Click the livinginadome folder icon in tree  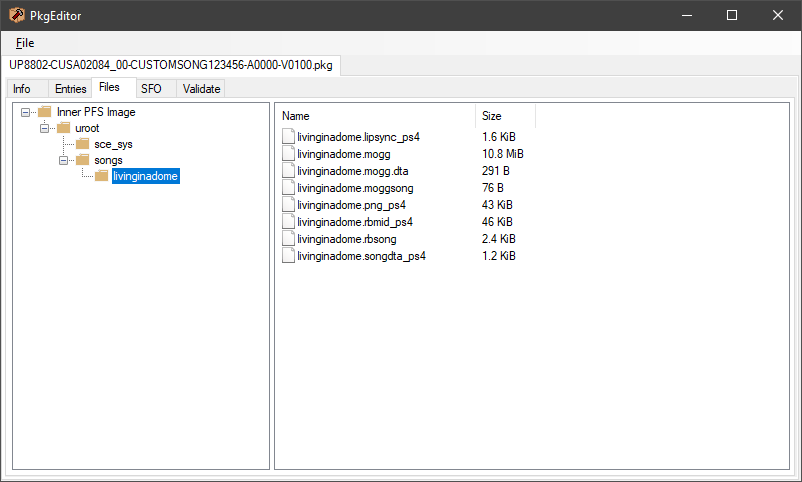pyautogui.click(x=101, y=176)
